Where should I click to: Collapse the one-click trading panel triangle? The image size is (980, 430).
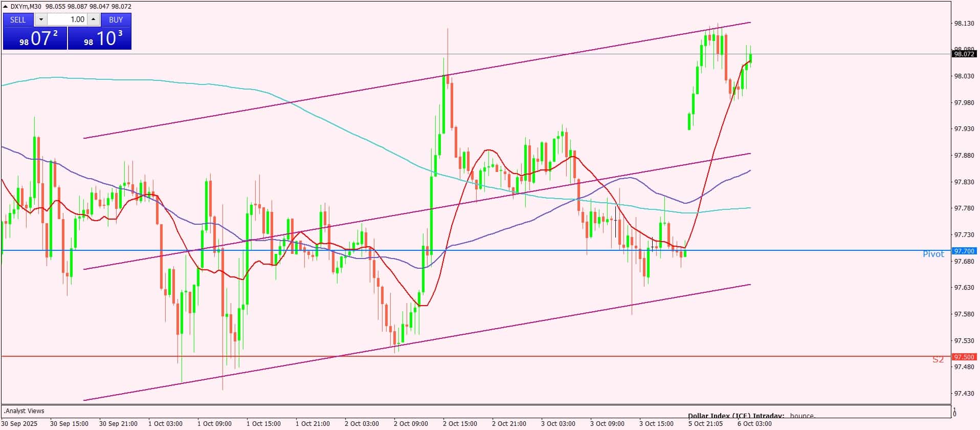point(6,7)
